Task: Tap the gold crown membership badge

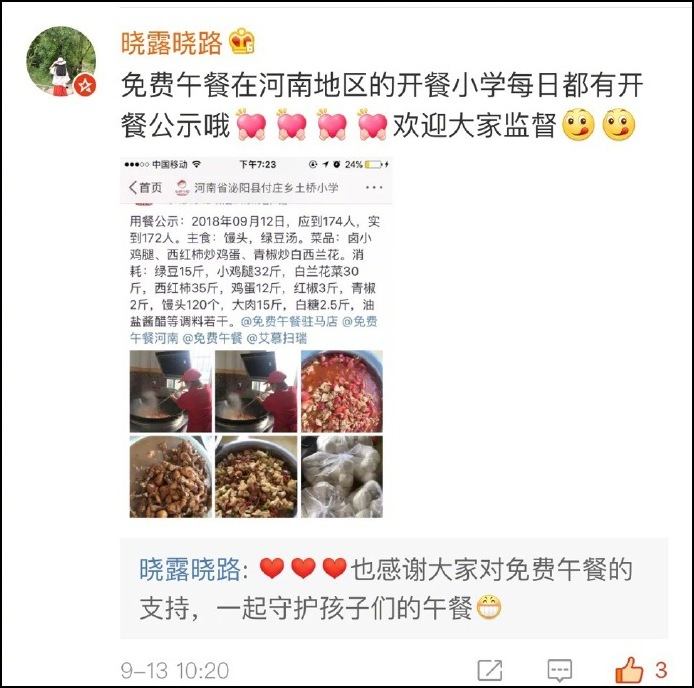Action: (x=242, y=42)
